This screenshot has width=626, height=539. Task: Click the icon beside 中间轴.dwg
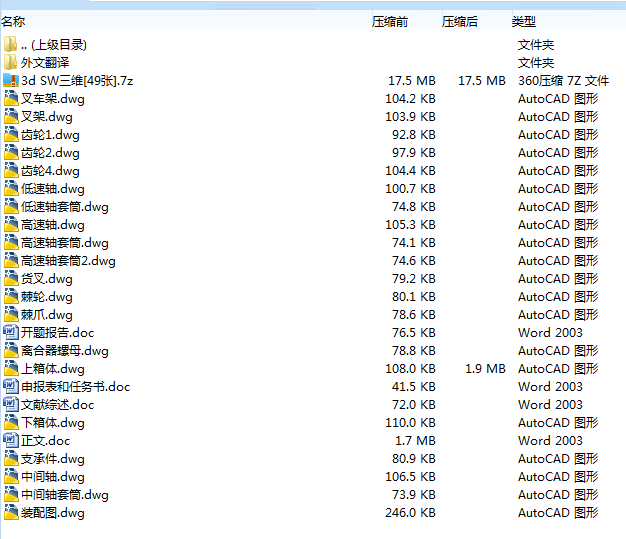(x=11, y=476)
